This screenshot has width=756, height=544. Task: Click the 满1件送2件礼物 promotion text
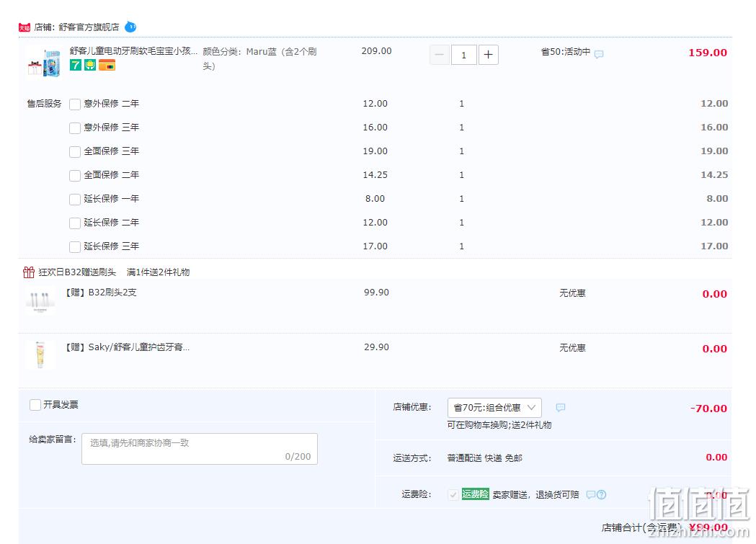click(x=158, y=272)
